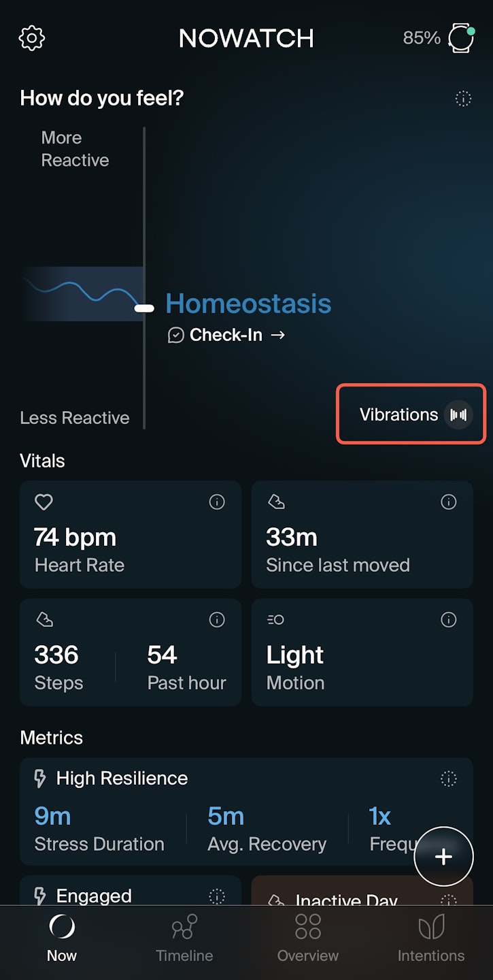Open settings via the gear icon
The height and width of the screenshot is (980, 493).
pyautogui.click(x=32, y=38)
